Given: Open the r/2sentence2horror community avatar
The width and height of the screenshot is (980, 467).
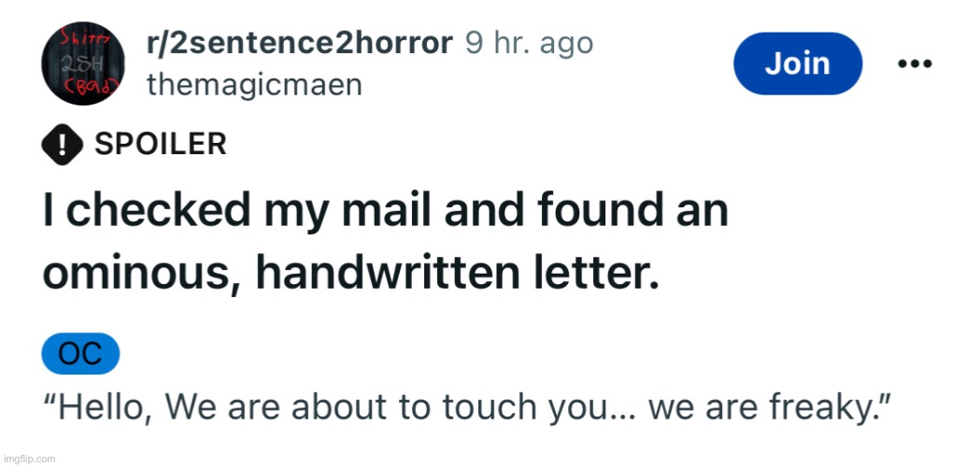Looking at the screenshot, I should point(82,64).
